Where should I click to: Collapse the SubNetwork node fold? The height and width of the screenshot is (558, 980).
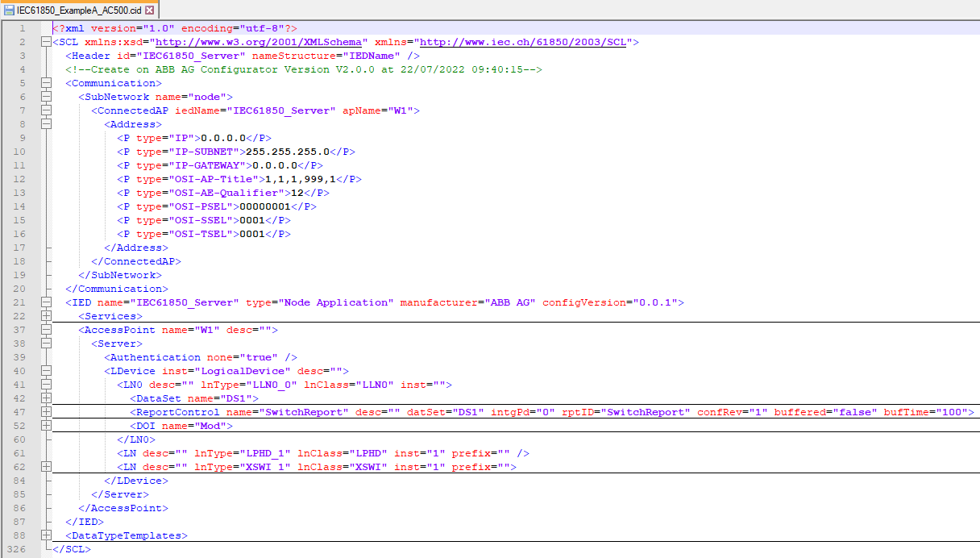pos(46,97)
